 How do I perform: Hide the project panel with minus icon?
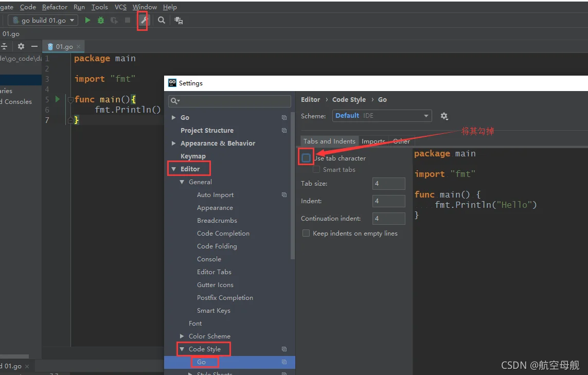[34, 46]
